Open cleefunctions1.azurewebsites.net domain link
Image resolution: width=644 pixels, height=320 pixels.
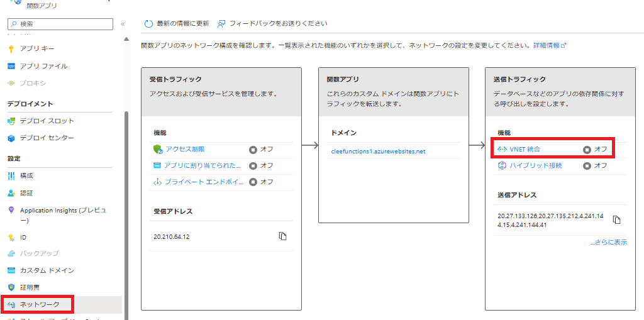[378, 152]
